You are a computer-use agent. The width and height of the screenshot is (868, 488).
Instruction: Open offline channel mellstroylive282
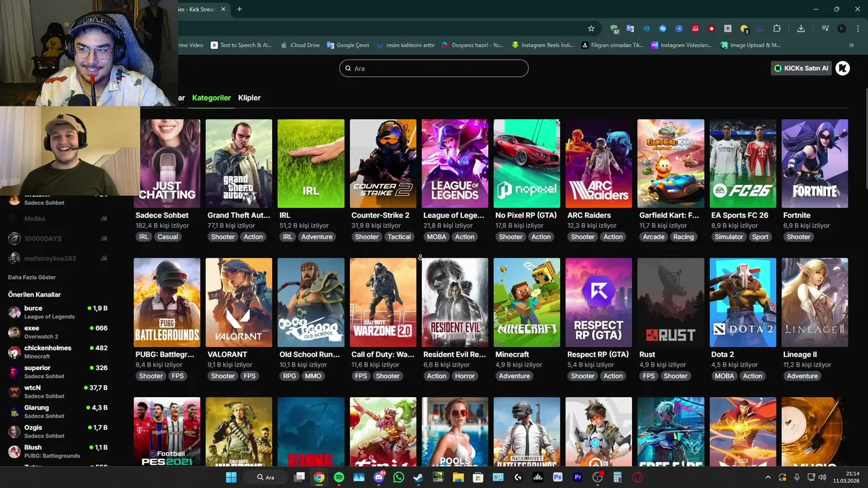click(x=58, y=258)
